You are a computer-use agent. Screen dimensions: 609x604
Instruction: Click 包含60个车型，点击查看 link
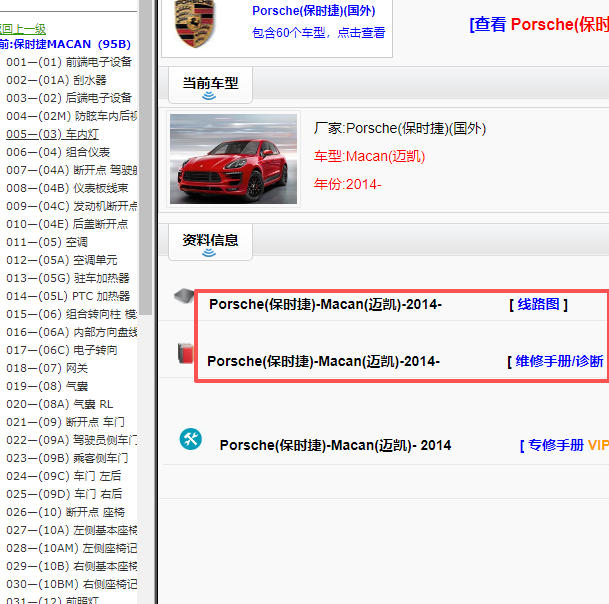[x=318, y=33]
